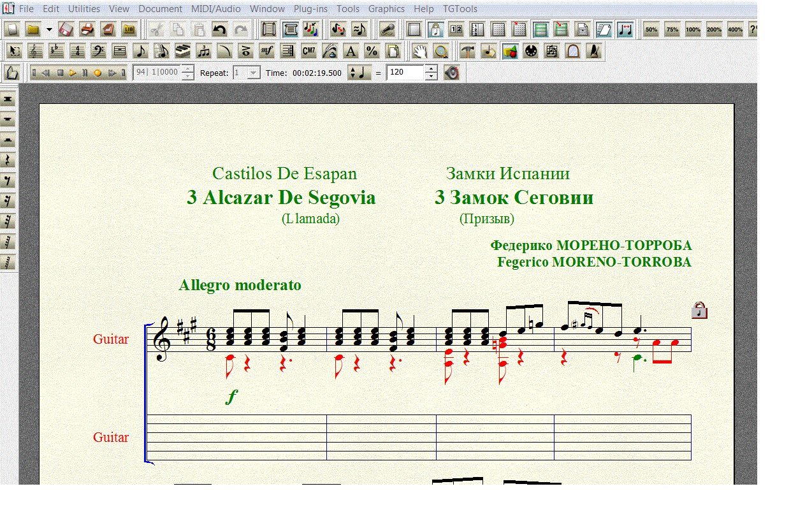
Task: Save the score with the floppy disk icon
Action: [x=66, y=29]
